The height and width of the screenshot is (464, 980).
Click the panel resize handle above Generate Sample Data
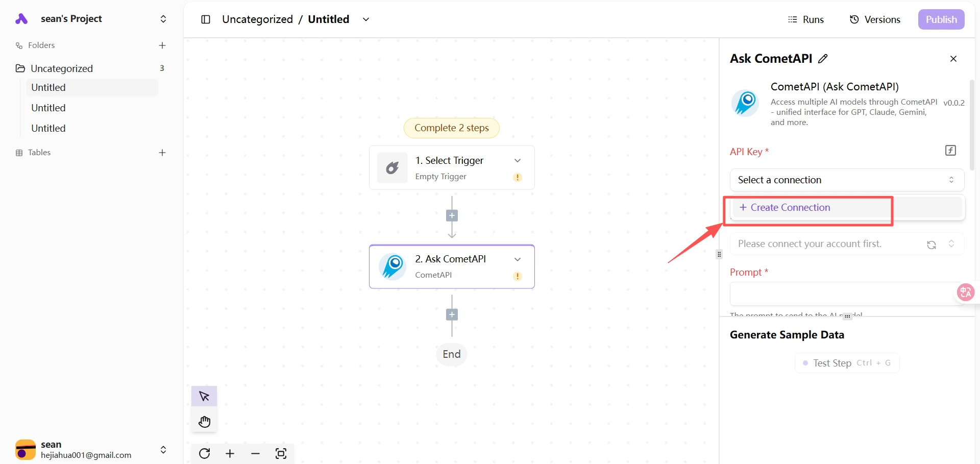point(847,316)
